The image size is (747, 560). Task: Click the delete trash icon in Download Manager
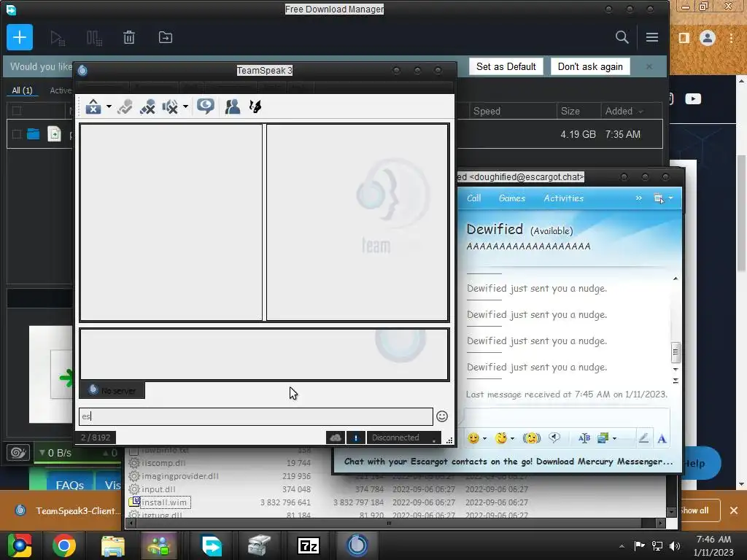pos(129,37)
